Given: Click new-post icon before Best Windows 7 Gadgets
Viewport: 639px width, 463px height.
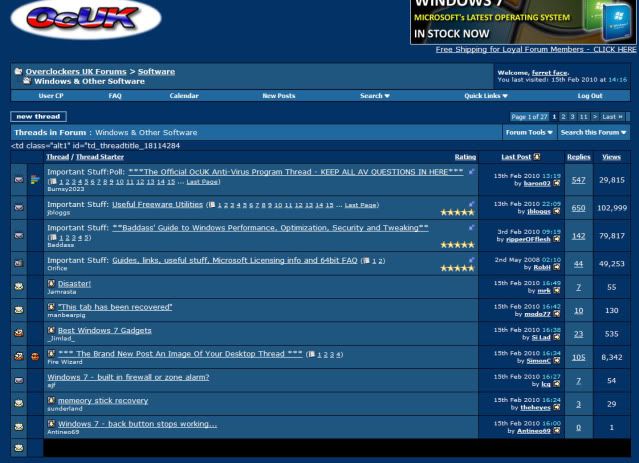Looking at the screenshot, I should [x=51, y=330].
